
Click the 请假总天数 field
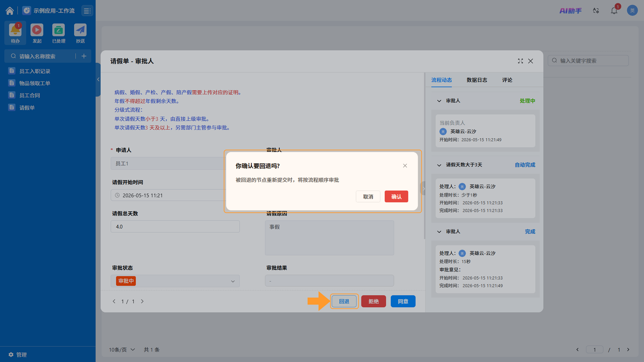point(175,226)
